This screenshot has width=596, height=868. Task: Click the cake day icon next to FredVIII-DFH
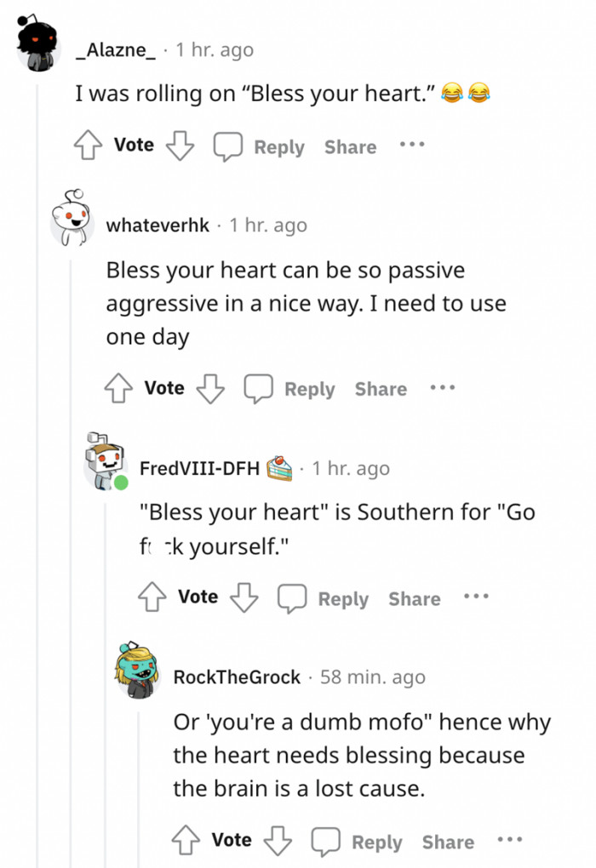click(x=279, y=467)
